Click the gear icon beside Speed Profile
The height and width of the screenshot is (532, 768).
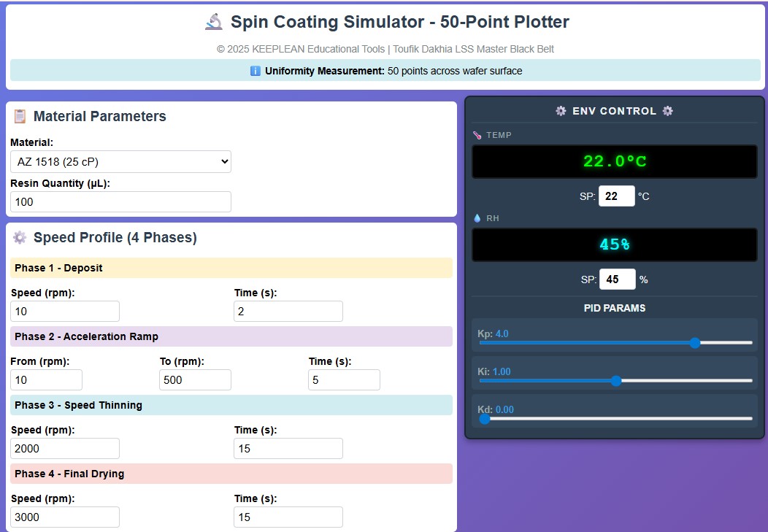pos(20,237)
